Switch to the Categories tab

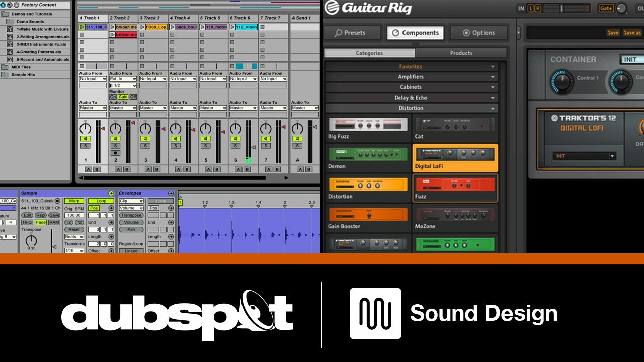point(370,53)
